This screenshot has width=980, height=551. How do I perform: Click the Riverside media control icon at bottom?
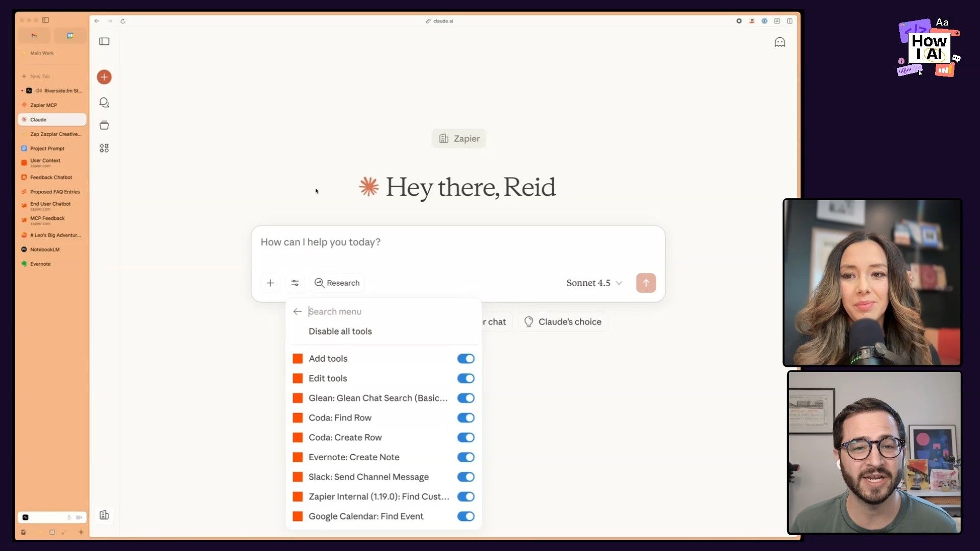tap(26, 517)
